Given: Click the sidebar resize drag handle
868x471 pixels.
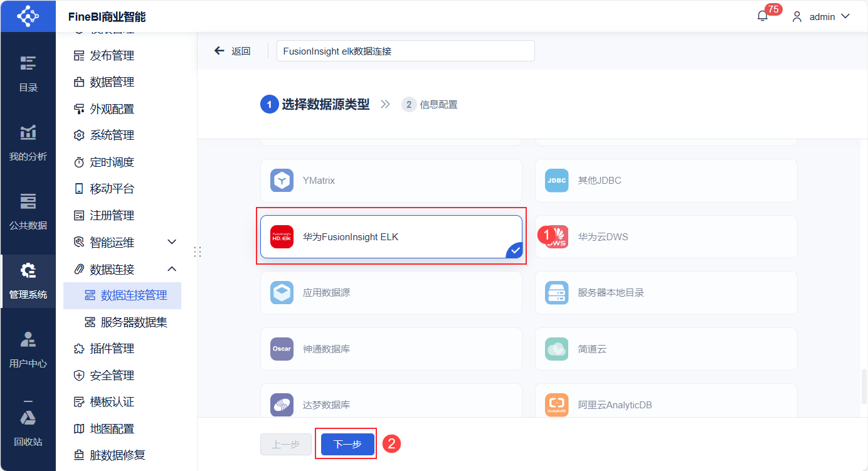Looking at the screenshot, I should click(198, 251).
